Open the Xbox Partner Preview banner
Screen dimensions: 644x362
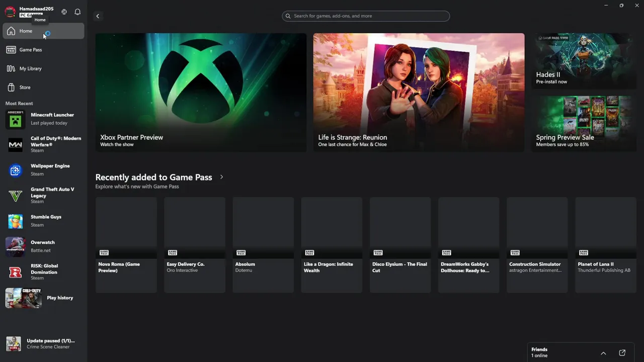(201, 93)
